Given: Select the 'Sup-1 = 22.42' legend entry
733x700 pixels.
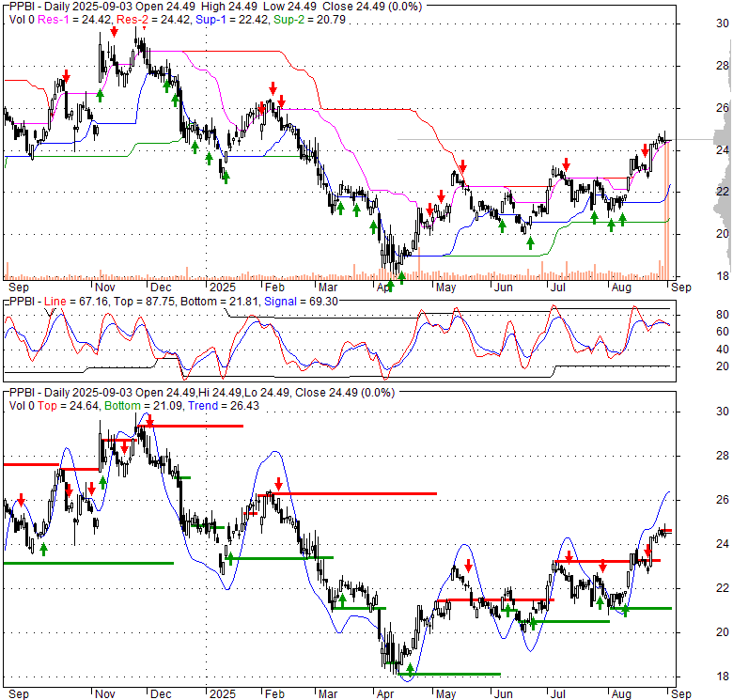Looking at the screenshot, I should coord(232,20).
